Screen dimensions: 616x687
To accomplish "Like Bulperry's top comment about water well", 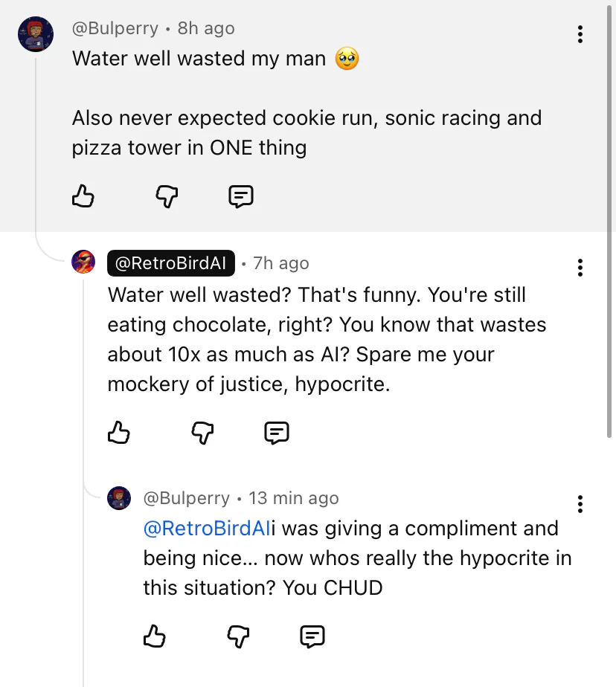I will (83, 196).
